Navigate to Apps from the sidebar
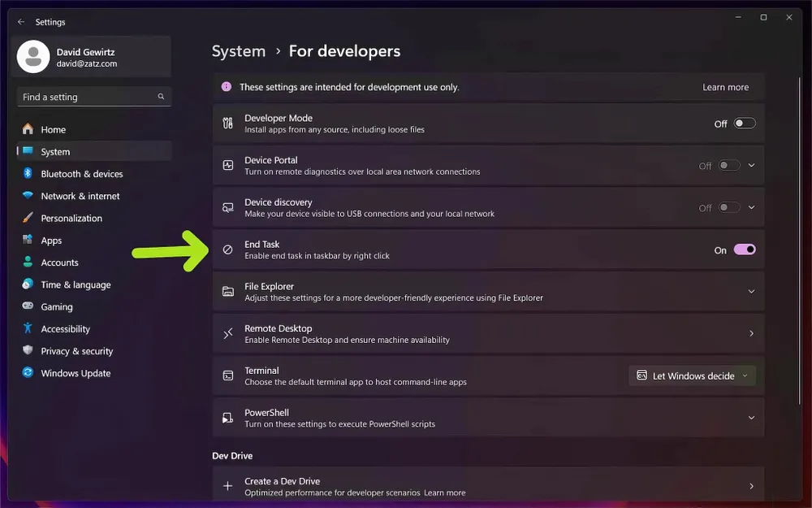The height and width of the screenshot is (508, 812). (50, 240)
